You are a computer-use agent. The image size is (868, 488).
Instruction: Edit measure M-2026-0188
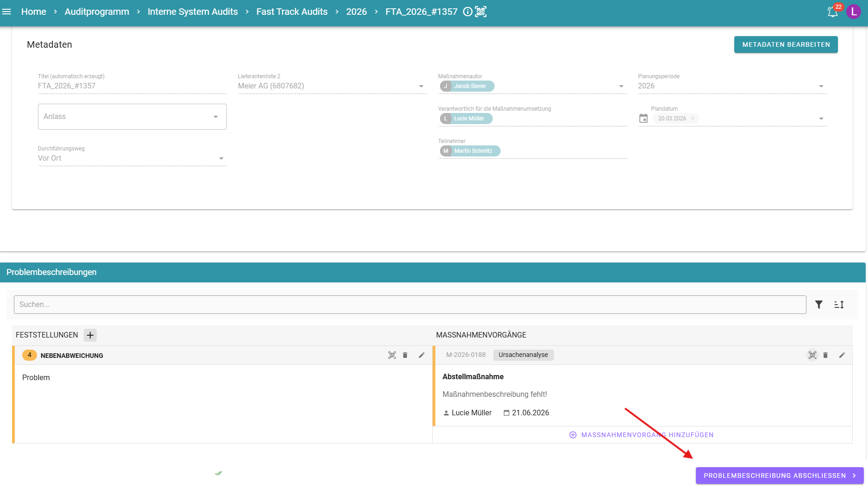coord(842,355)
